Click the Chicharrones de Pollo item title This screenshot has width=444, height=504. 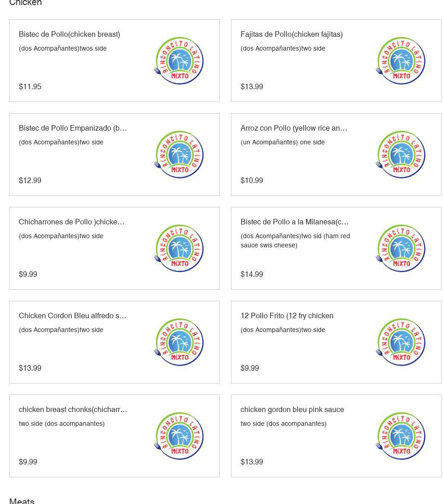point(72,222)
